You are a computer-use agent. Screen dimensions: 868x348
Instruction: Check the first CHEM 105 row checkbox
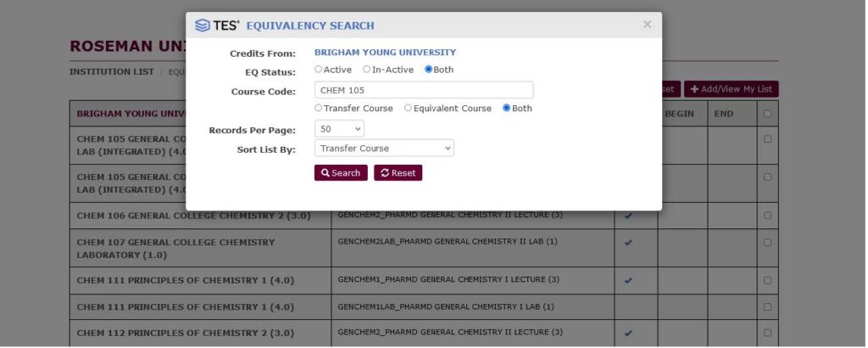pos(767,139)
